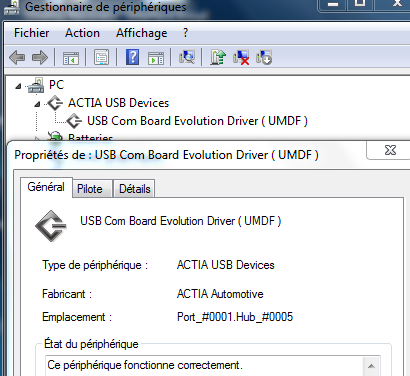
Task: Open the Affichage menu
Action: pyautogui.click(x=142, y=33)
